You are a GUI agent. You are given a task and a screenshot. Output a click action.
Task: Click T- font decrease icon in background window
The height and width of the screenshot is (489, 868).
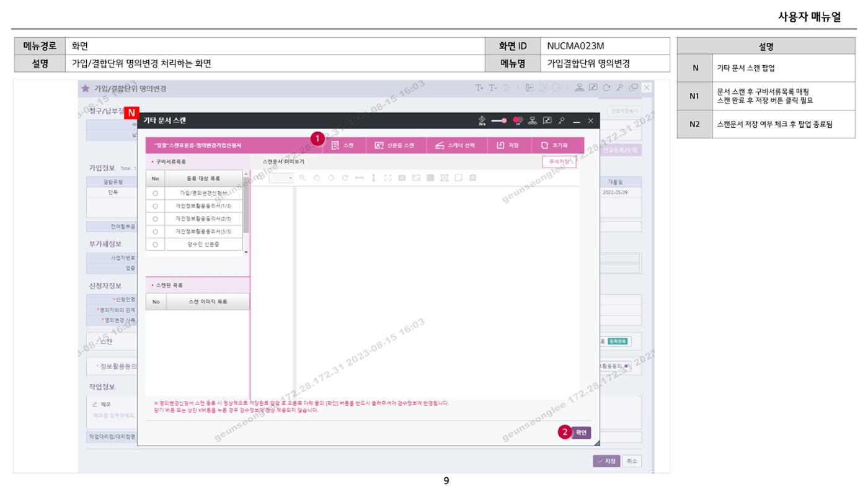coord(492,88)
